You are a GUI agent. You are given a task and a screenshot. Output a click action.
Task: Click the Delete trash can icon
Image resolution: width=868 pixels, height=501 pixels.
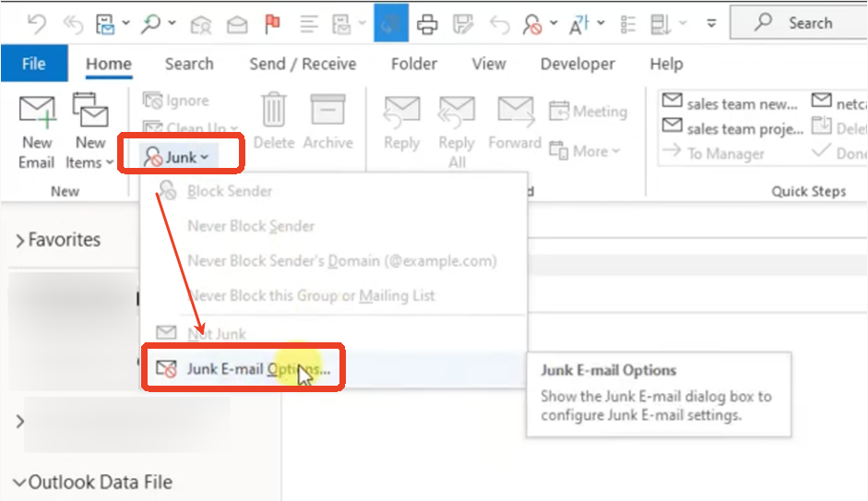273,110
